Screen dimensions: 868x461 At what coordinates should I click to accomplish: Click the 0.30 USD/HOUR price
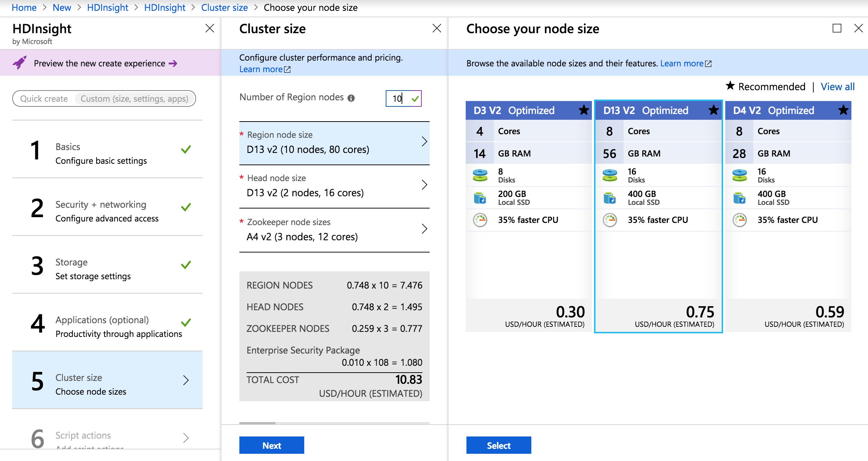click(570, 312)
